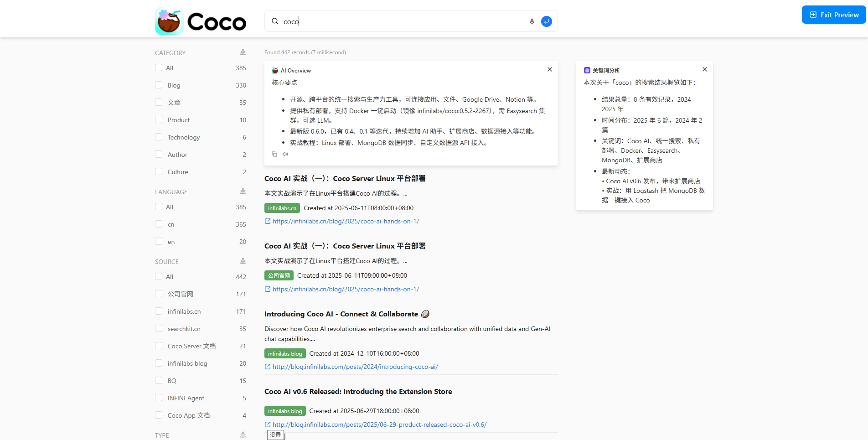868x440 pixels.
Task: Check the Coco App 文档 source checkbox
Action: point(159,415)
